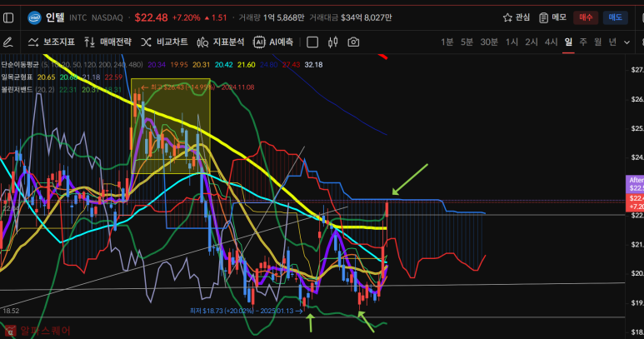The height and width of the screenshot is (339, 644).
Task: Switch to the 월 monthly timeframe
Action: (598, 42)
